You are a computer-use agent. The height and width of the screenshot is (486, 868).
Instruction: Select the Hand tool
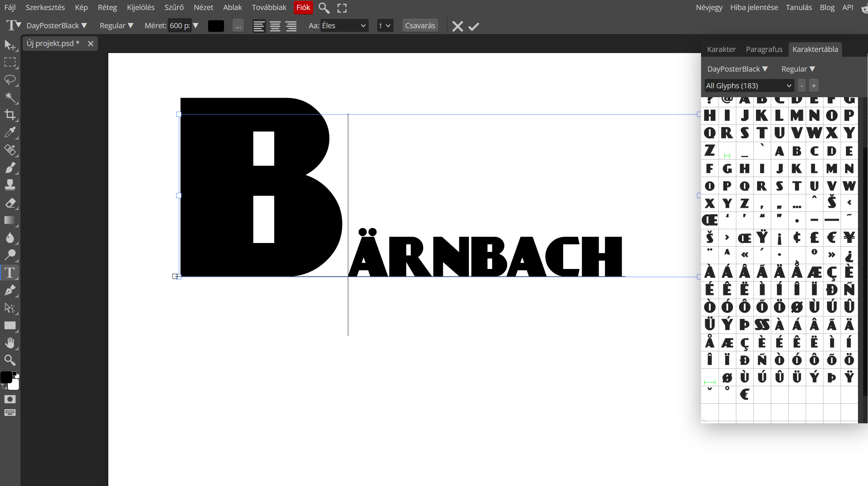(x=10, y=343)
